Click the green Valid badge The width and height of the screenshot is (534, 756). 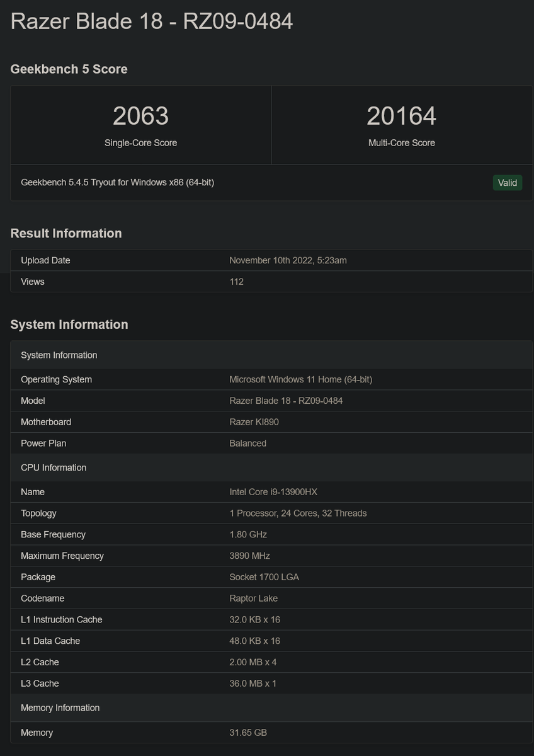click(507, 183)
